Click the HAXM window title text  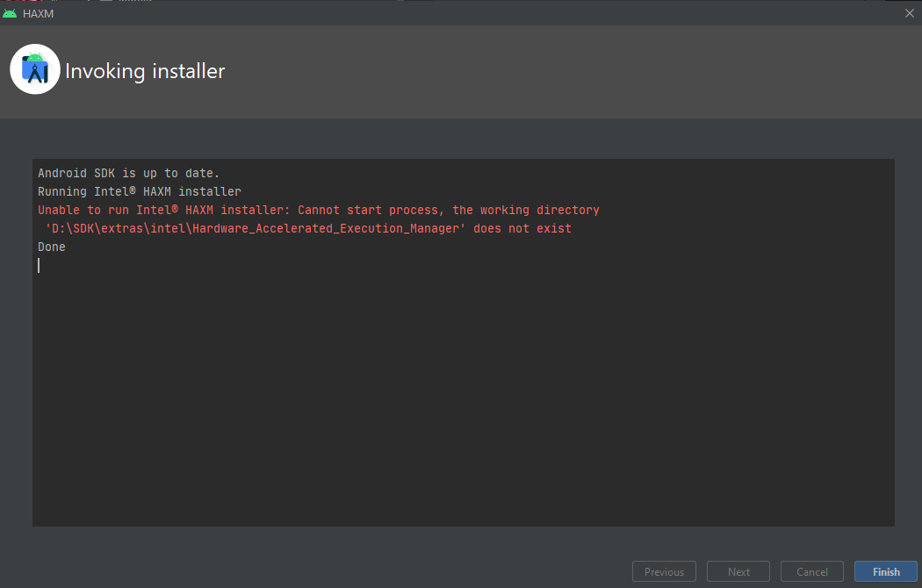39,13
